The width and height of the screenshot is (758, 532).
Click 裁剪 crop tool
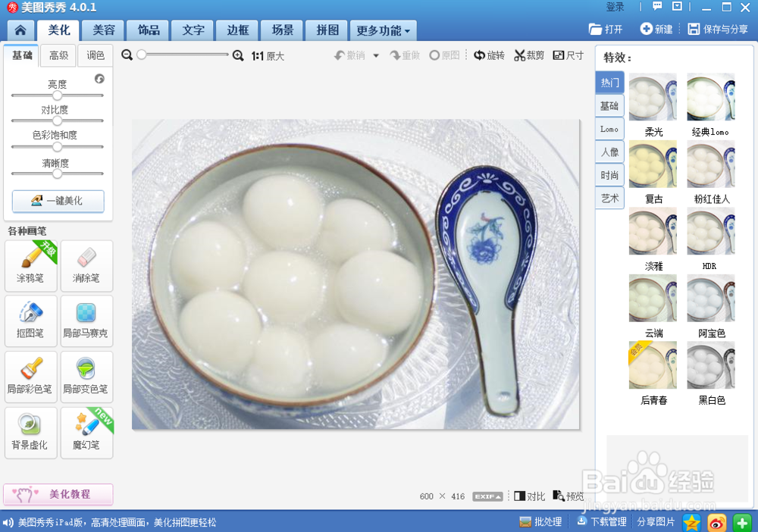529,55
